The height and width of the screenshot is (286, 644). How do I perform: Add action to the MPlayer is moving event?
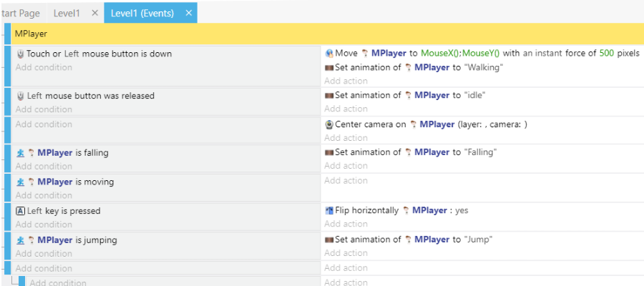(346, 181)
